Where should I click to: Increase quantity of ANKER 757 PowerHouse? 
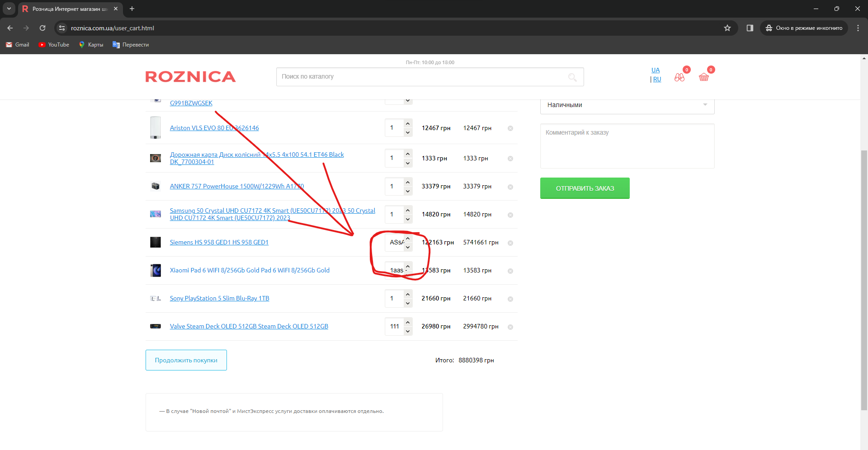pos(408,183)
